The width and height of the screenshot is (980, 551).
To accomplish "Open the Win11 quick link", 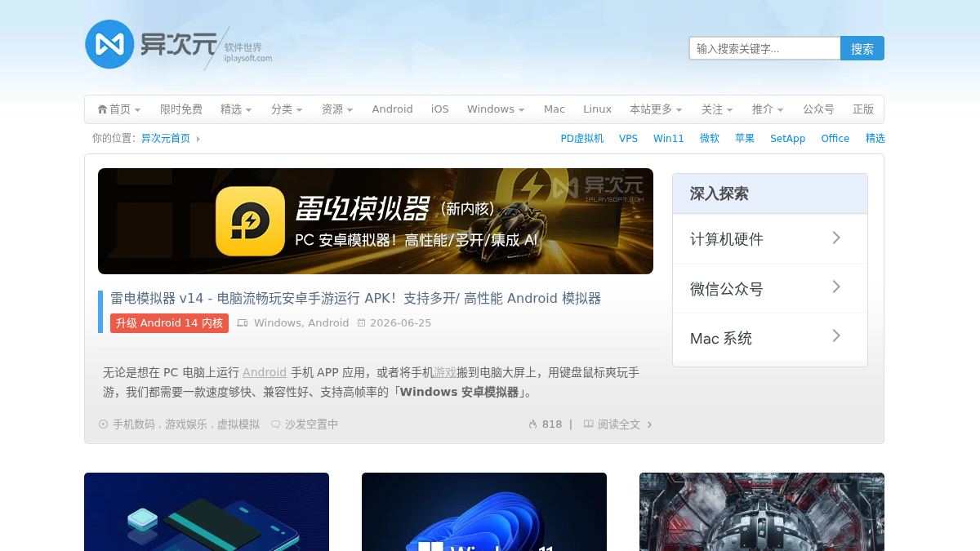I will click(669, 139).
